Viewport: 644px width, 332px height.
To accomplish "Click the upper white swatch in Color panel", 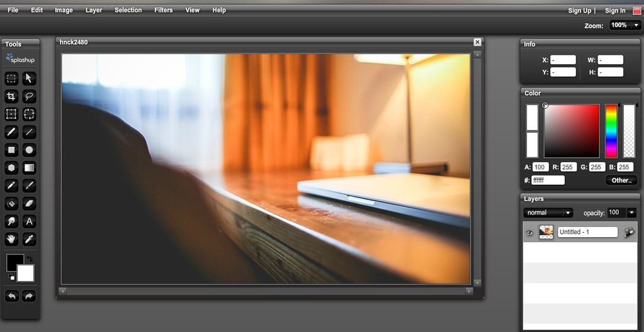I will click(x=532, y=117).
